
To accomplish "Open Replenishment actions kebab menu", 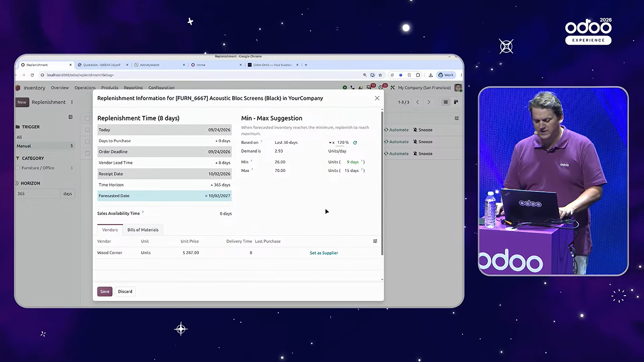I will [72, 102].
